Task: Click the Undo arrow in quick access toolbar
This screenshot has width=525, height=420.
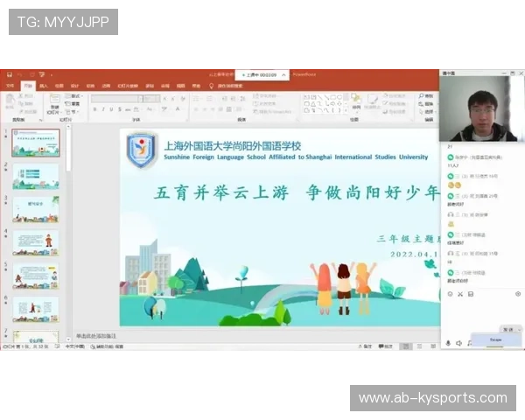Action: coord(20,74)
